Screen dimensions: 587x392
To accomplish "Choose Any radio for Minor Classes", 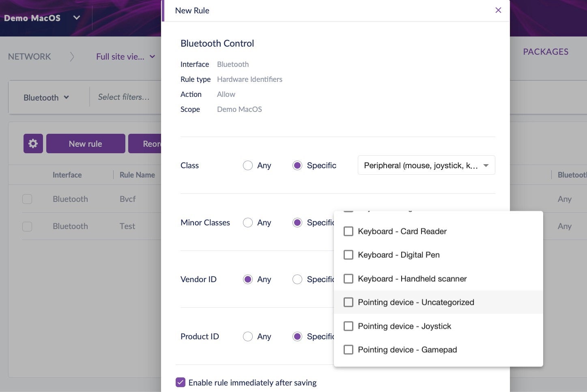I will point(248,223).
